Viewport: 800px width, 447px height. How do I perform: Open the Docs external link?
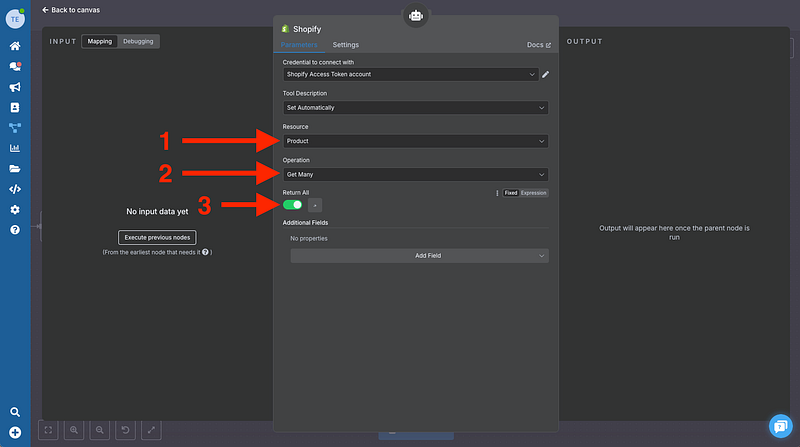pyautogui.click(x=538, y=45)
